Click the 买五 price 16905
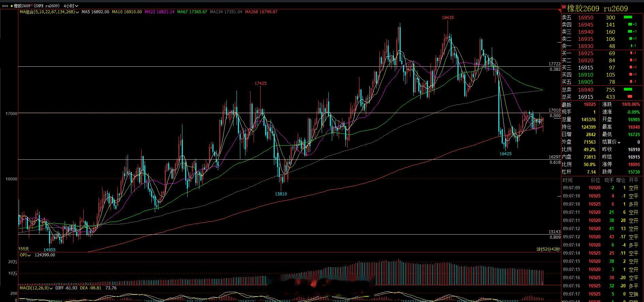Viewport: 644px width, 302px height. (585, 82)
